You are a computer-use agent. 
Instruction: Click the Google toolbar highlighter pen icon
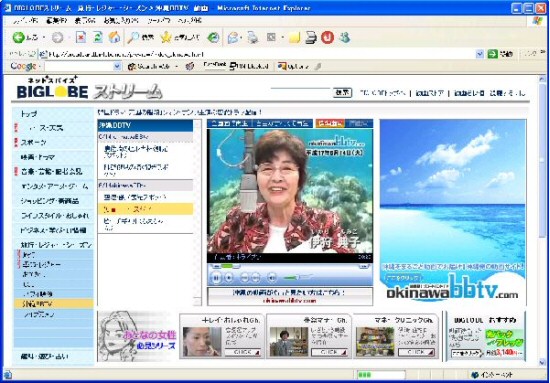pyautogui.click(x=317, y=66)
